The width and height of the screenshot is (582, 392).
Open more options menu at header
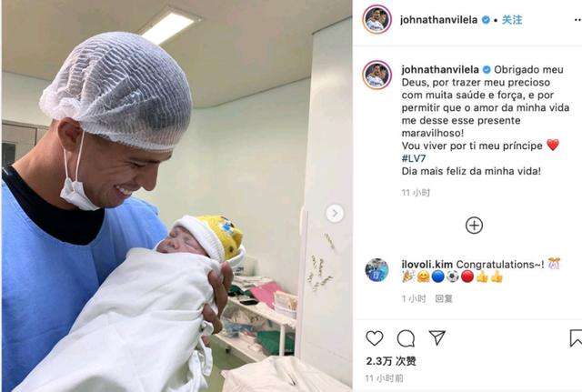pos(577,20)
